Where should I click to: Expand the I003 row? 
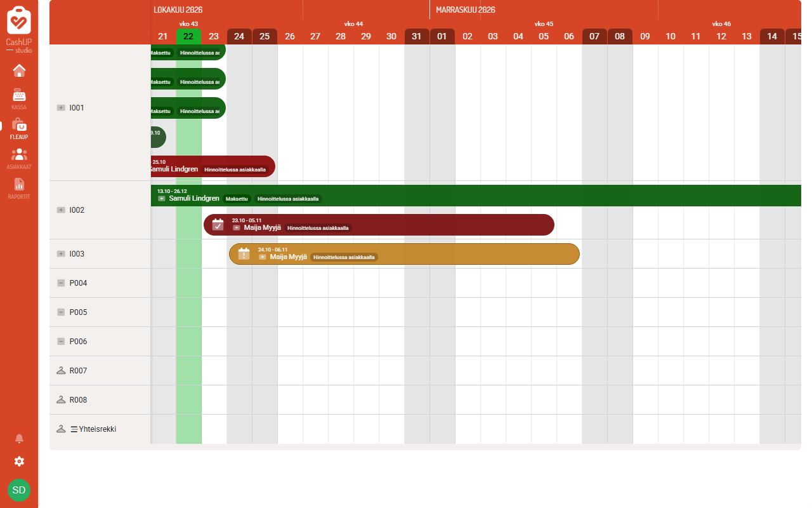(61, 254)
